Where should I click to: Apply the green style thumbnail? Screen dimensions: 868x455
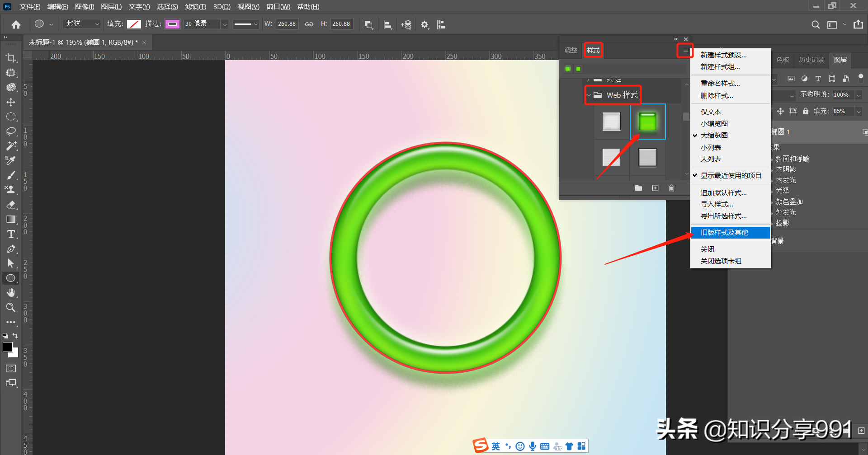point(647,122)
